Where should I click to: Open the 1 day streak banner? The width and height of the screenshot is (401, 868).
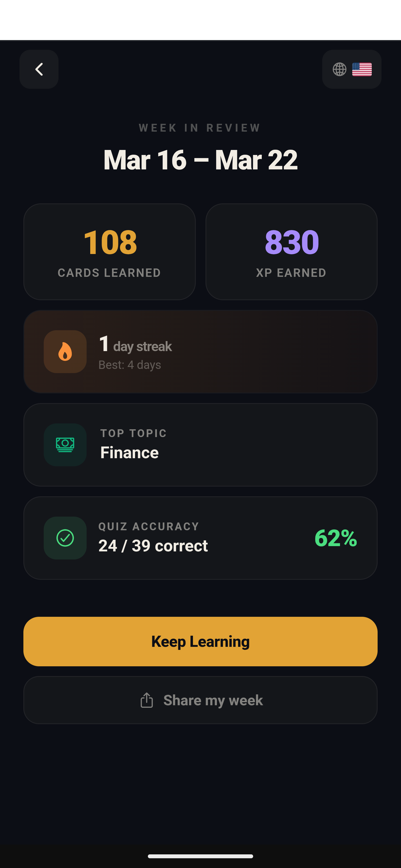tap(200, 351)
